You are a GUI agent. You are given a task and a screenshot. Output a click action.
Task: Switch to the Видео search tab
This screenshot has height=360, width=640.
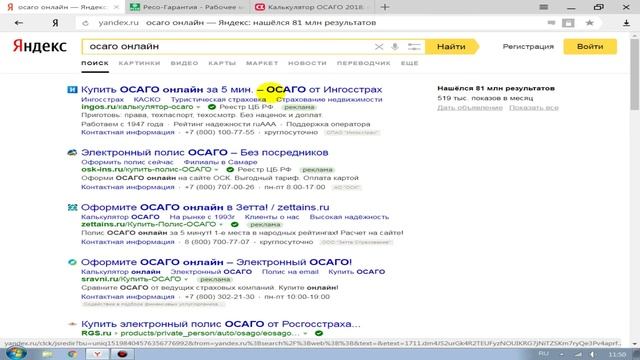click(x=184, y=63)
